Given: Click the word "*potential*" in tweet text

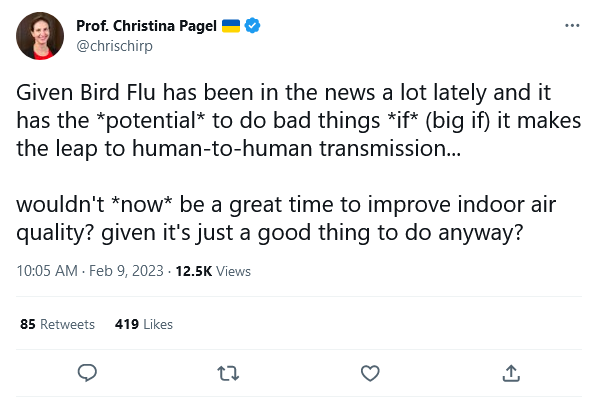Looking at the screenshot, I should point(151,121).
